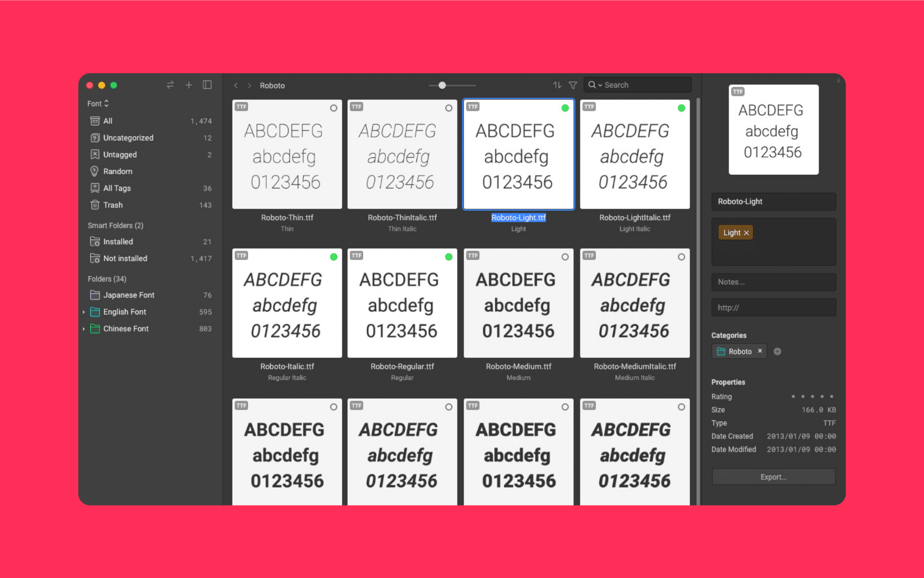Expand the English Font folder arrow
This screenshot has width=924, height=578.
coord(84,312)
